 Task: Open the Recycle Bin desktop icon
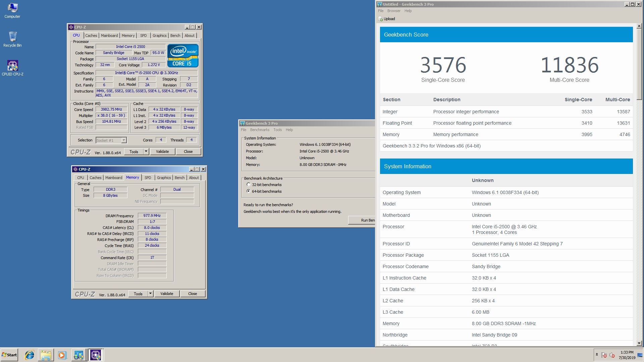pyautogui.click(x=12, y=39)
